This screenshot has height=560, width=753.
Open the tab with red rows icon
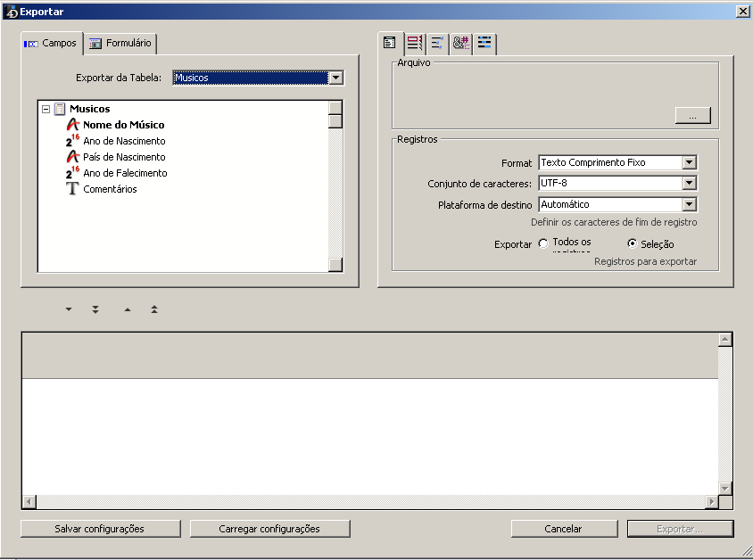point(415,43)
